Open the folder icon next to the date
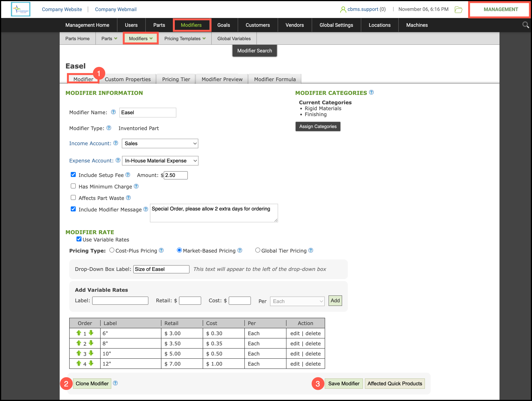The width and height of the screenshot is (532, 401). tap(458, 10)
